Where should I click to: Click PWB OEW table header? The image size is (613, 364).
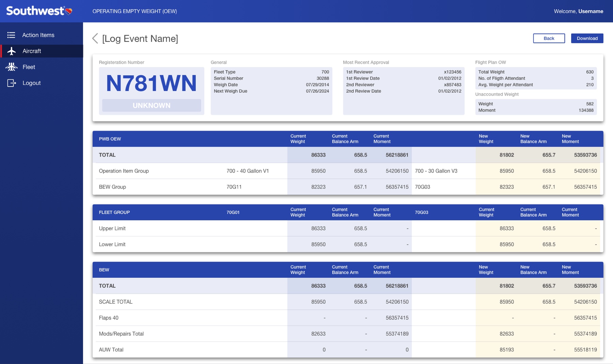110,139
